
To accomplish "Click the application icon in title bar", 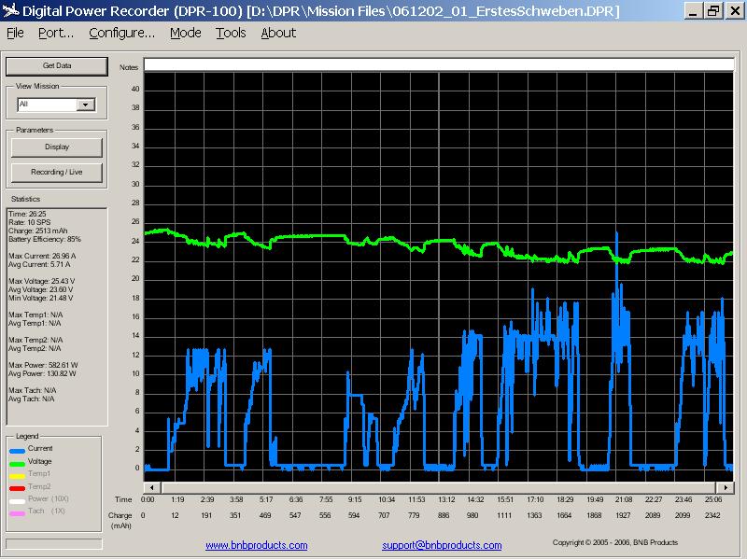I will coord(10,10).
